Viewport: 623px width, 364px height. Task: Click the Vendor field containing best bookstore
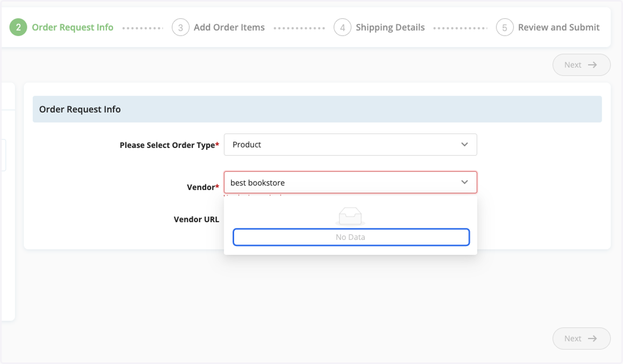(x=350, y=182)
